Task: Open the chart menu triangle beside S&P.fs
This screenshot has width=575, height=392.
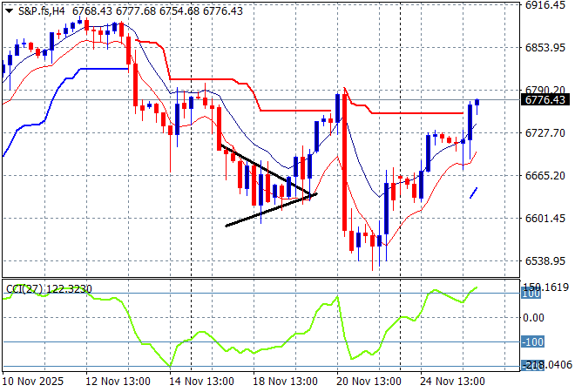Action: tap(10, 11)
